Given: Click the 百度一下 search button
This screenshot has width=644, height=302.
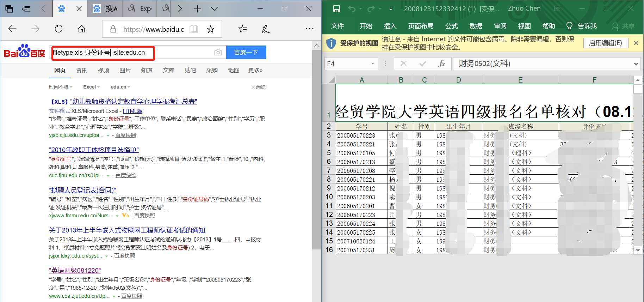Looking at the screenshot, I should pos(246,53).
